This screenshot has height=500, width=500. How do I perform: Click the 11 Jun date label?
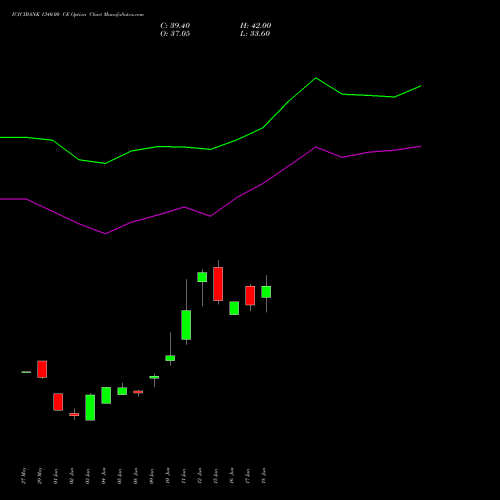tap(184, 476)
